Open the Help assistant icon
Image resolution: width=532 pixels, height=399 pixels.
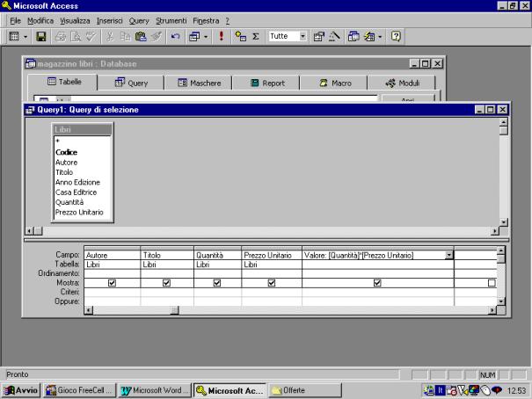[396, 38]
